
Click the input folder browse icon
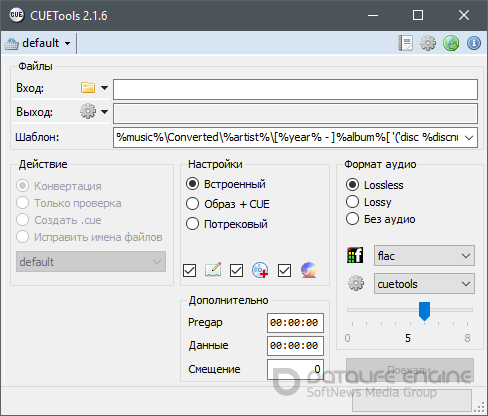[88, 88]
